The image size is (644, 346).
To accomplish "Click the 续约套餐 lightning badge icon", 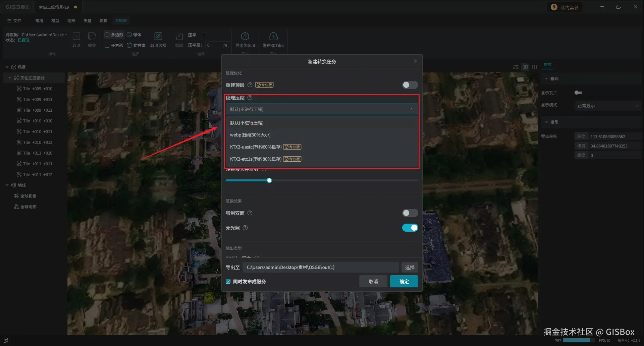I will [x=554, y=7].
